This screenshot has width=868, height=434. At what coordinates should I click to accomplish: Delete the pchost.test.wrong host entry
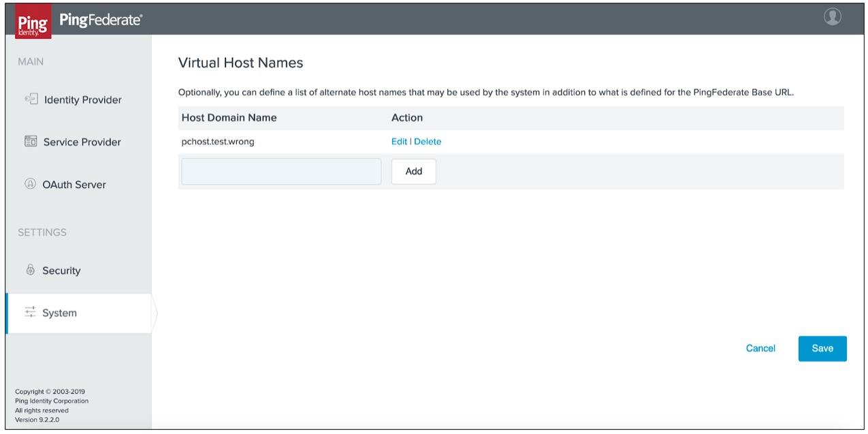click(x=428, y=142)
